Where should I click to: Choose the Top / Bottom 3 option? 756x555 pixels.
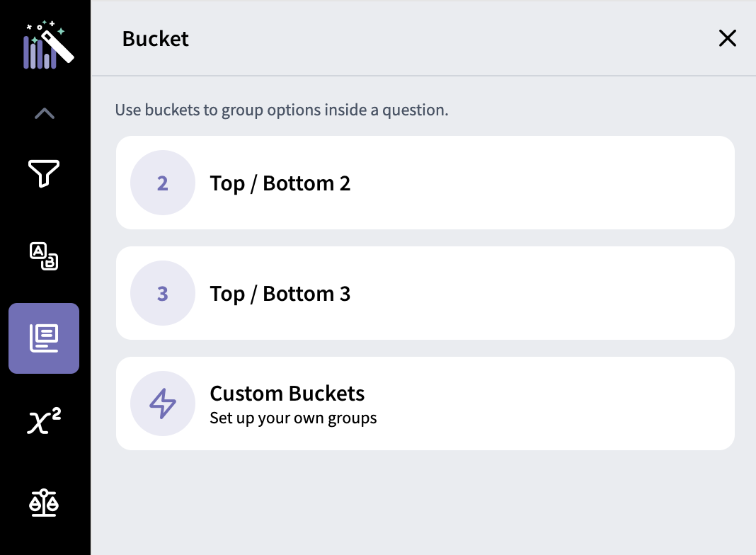[425, 293]
